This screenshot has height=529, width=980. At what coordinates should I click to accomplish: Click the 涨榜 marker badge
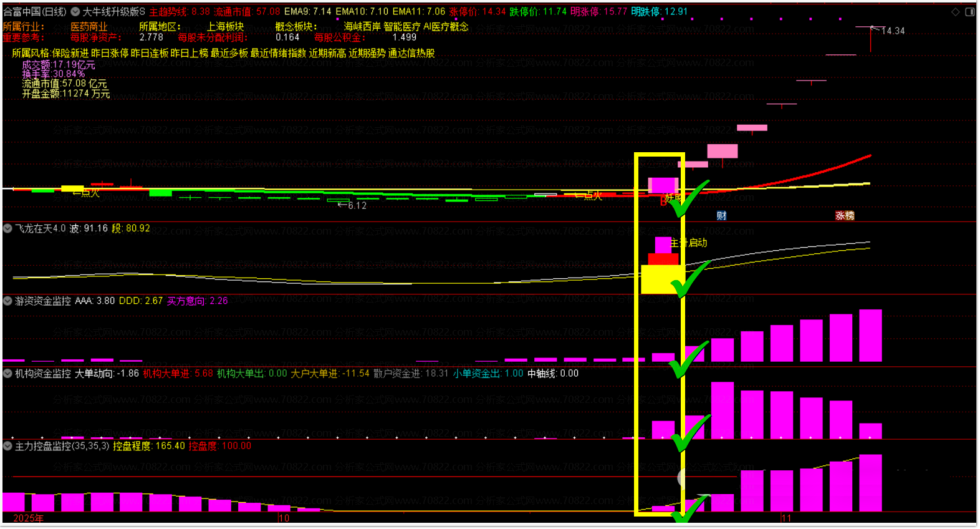pos(845,216)
